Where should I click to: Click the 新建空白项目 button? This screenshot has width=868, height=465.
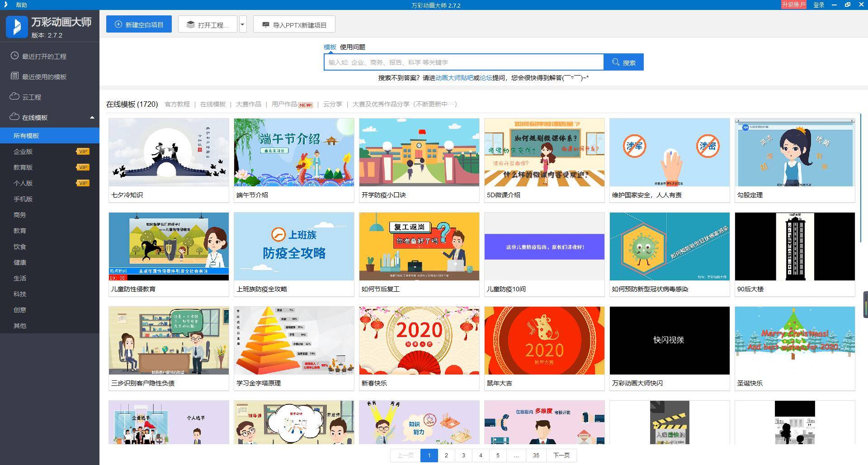point(139,24)
